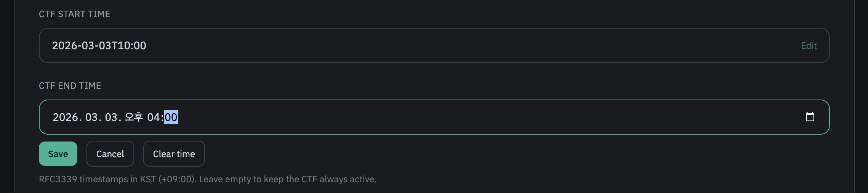Click the highlighted minutes 00 segment

(171, 117)
